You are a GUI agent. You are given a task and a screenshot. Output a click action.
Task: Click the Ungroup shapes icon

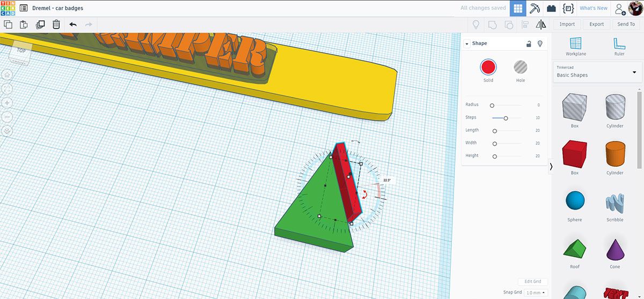pyautogui.click(x=509, y=24)
